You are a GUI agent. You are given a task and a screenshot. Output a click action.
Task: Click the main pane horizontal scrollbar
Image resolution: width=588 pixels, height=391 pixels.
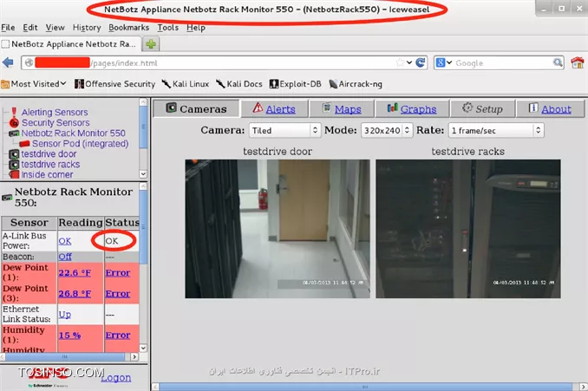[x=366, y=387]
